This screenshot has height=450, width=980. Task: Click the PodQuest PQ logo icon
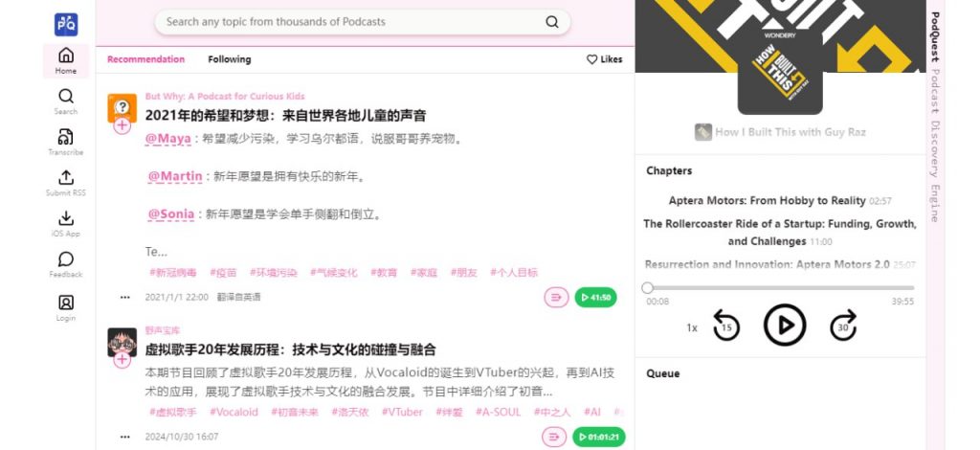66,25
